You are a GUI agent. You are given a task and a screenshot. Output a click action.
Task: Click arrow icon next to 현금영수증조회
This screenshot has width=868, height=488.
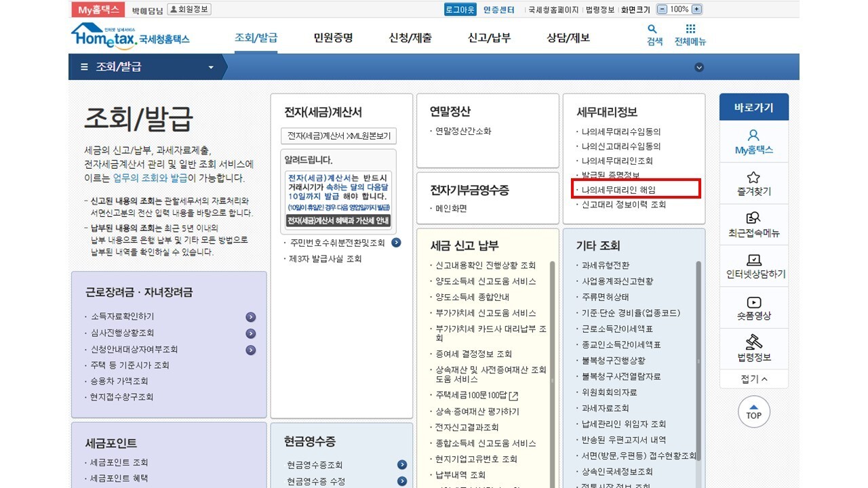pyautogui.click(x=402, y=465)
